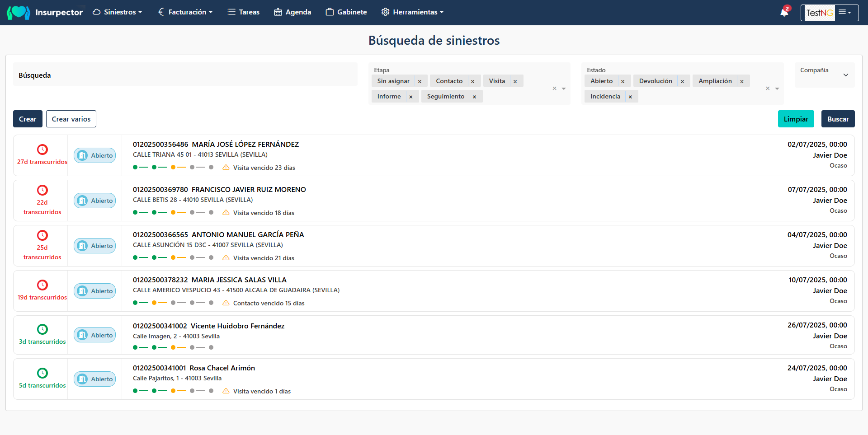
Task: Click the Insurpector heart logo
Action: point(19,12)
